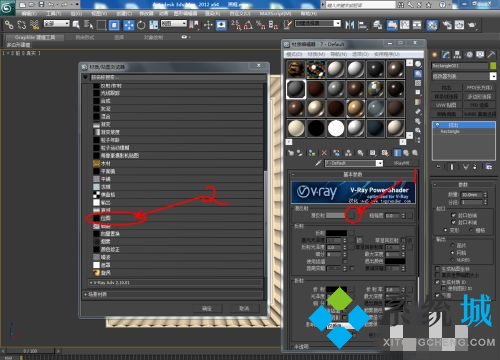The width and height of the screenshot is (500, 360).
Task: Open the modifier list dropdown
Action: pyautogui.click(x=464, y=76)
